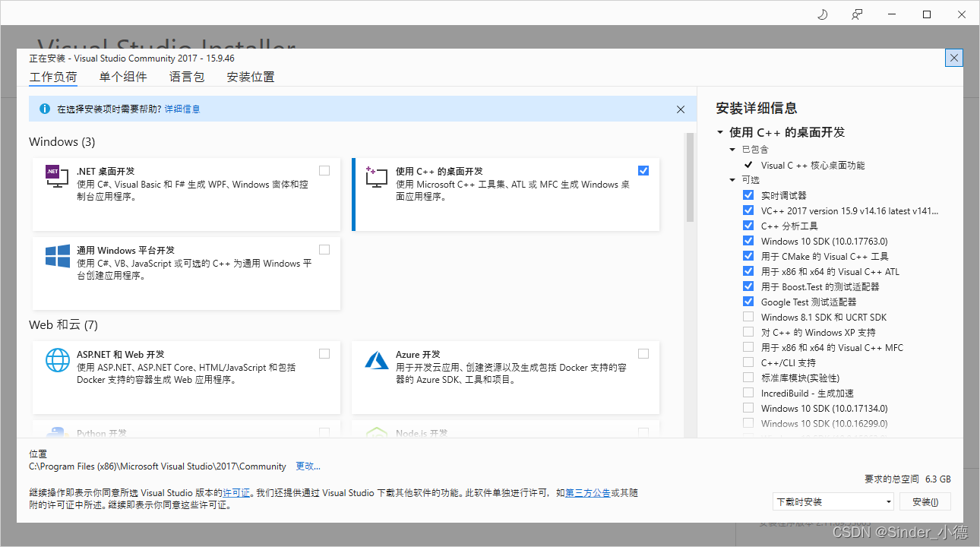Click the Web 和云 (7) section heading
Image resolution: width=980 pixels, height=547 pixels.
point(64,325)
